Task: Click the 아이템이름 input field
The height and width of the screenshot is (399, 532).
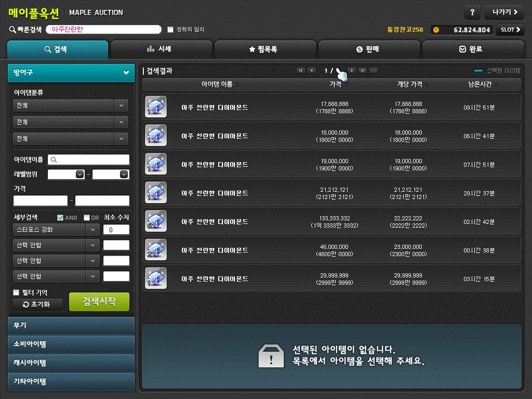Action: point(88,159)
